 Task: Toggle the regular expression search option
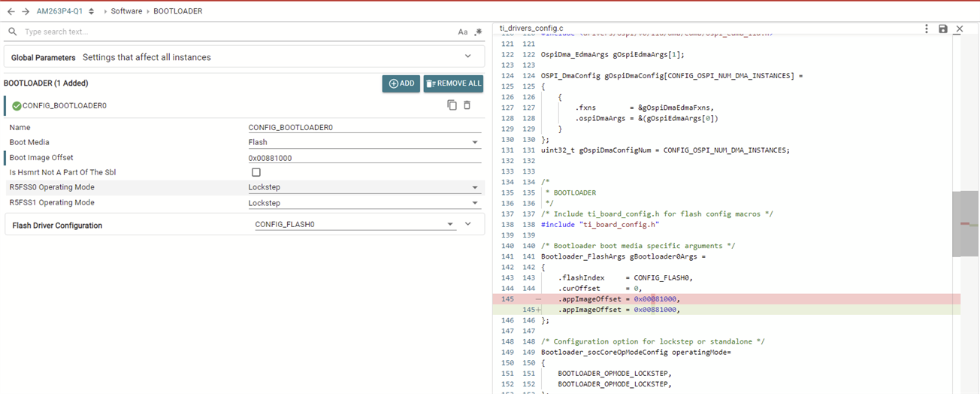(478, 32)
